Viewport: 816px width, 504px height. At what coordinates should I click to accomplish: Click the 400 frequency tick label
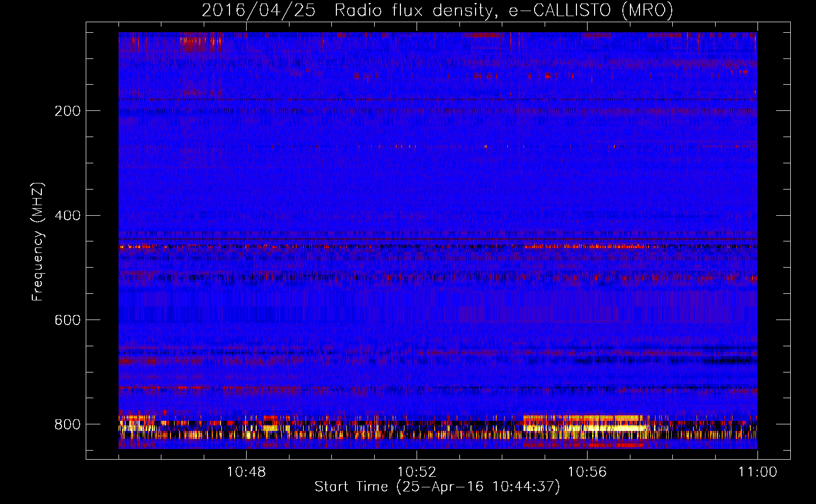[x=68, y=216]
